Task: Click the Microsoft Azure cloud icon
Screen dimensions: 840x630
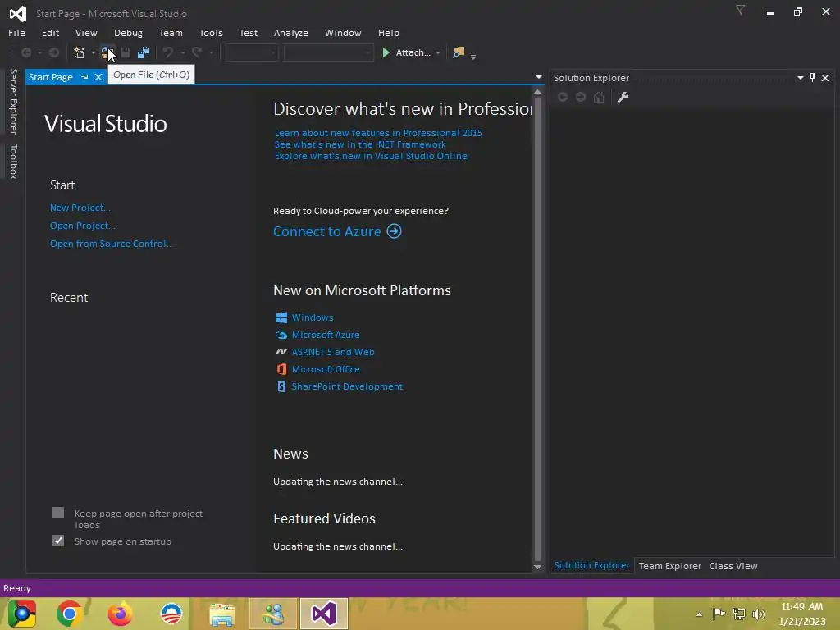Action: [x=281, y=335]
